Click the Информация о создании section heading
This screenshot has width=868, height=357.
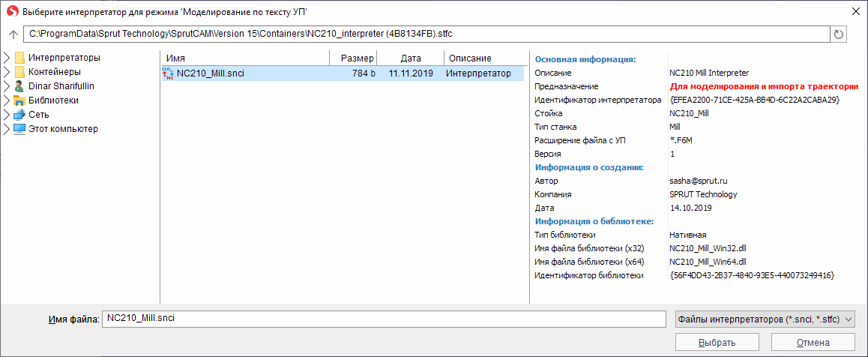pos(588,167)
